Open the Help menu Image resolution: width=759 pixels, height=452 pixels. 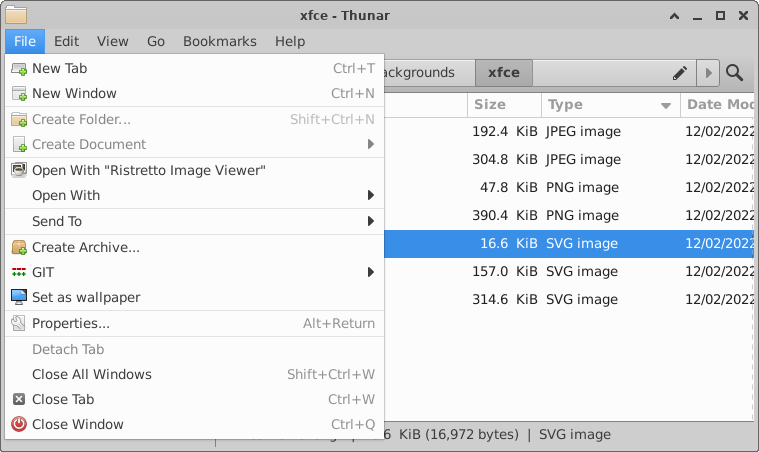(290, 41)
